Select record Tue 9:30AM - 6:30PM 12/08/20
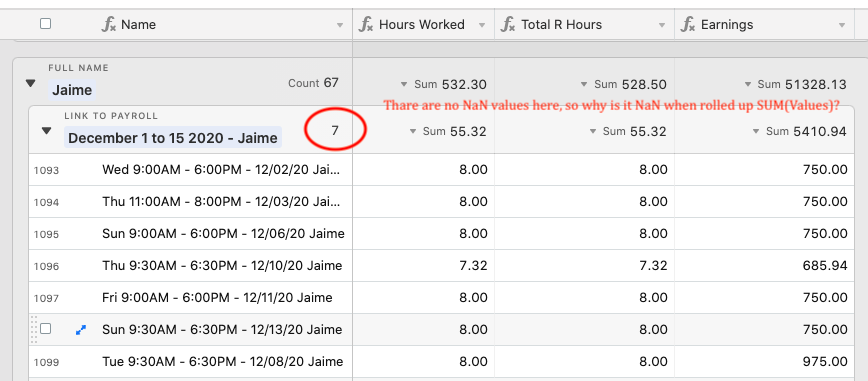 (x=222, y=362)
